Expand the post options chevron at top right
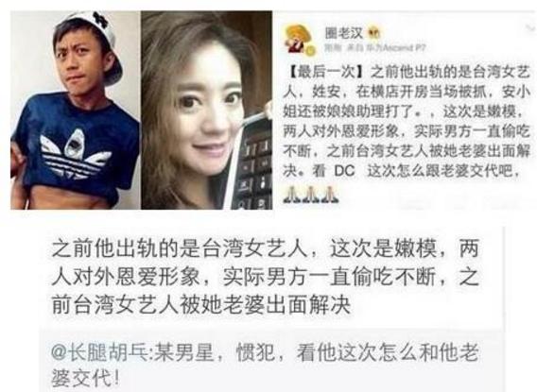The image size is (537, 392). pyautogui.click(x=529, y=28)
